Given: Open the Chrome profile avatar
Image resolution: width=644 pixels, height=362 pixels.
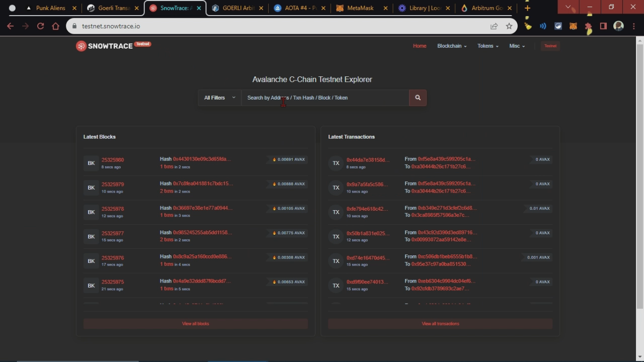Looking at the screenshot, I should pos(618,26).
